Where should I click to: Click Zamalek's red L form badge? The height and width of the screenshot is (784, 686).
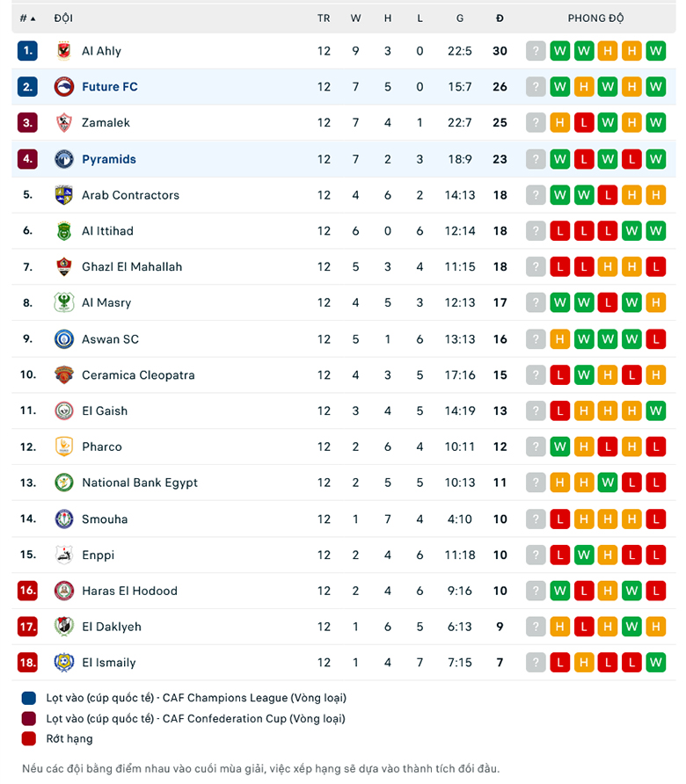[x=583, y=123]
